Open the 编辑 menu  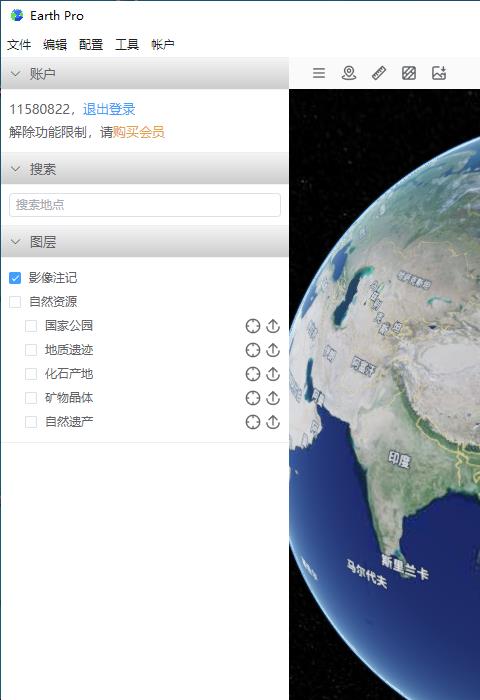coord(55,44)
